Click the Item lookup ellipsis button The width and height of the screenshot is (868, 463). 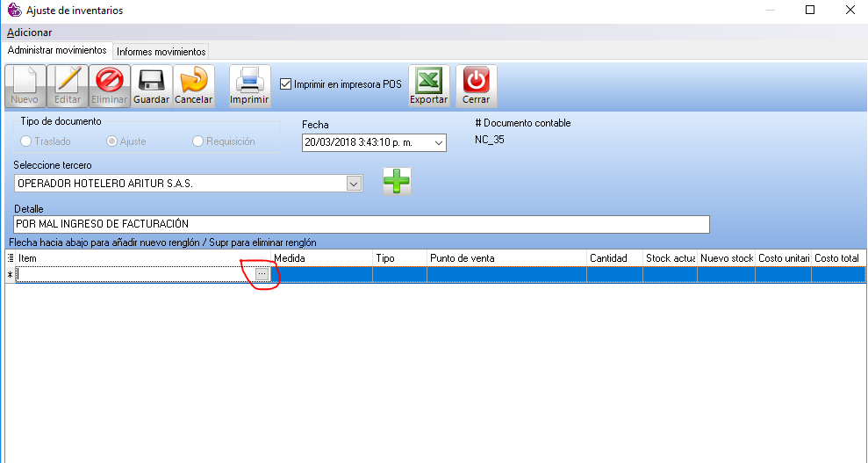tap(262, 275)
